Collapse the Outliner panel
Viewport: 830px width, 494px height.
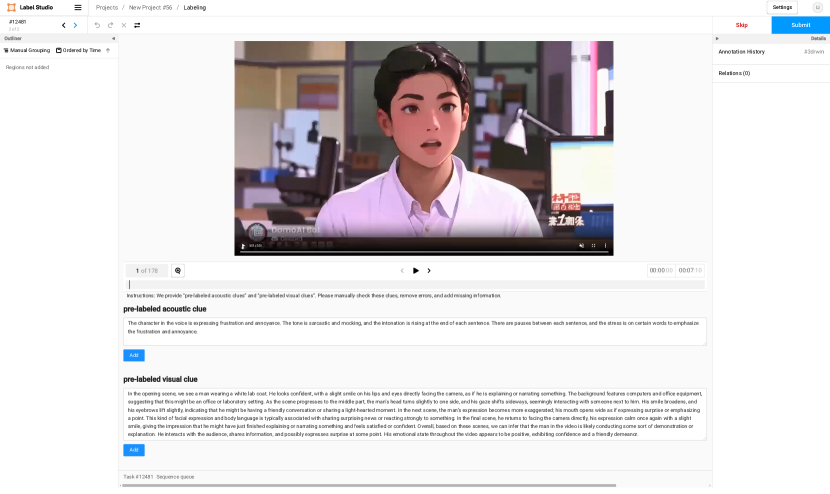click(112, 38)
